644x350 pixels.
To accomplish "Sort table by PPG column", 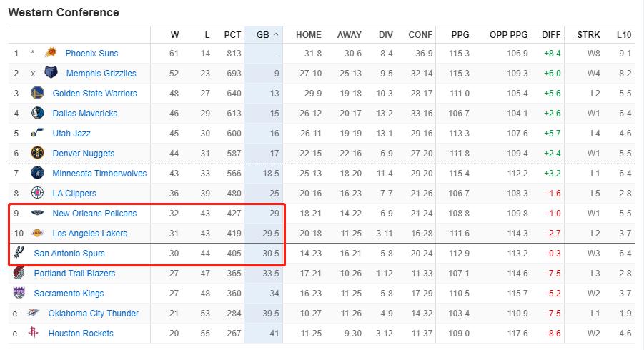I will pyautogui.click(x=460, y=35).
